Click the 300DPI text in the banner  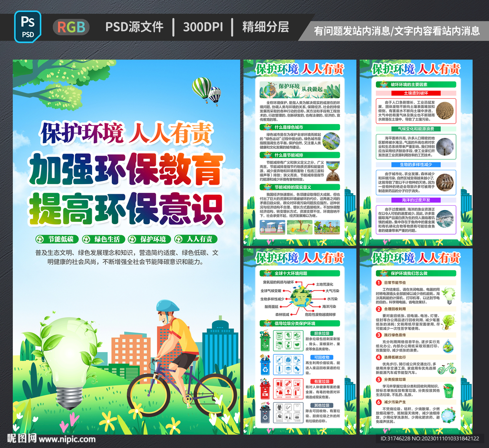pyautogui.click(x=203, y=27)
